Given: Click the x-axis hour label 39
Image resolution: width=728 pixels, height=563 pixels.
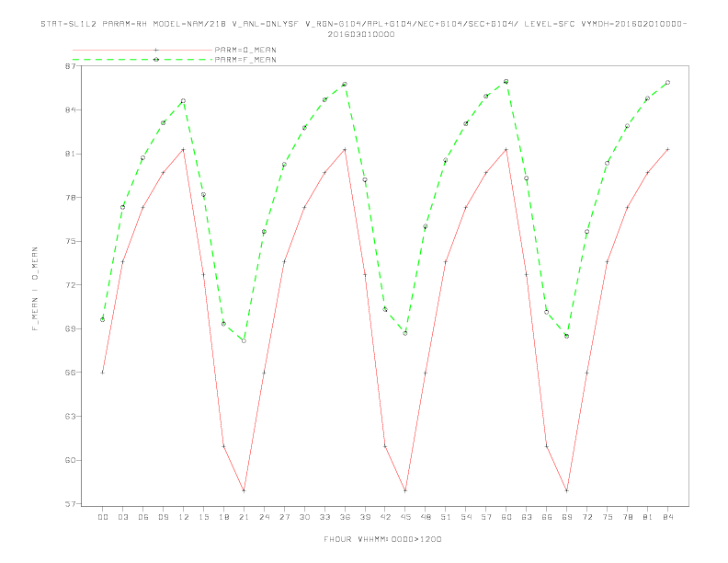Looking at the screenshot, I should 365,517.
